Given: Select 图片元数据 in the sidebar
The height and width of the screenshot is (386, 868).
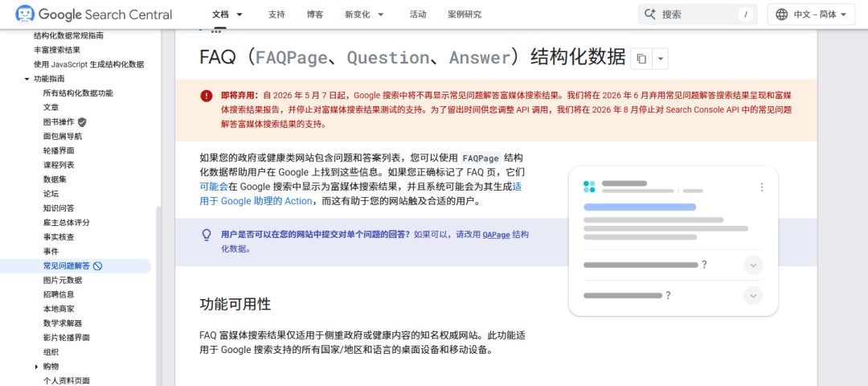Looking at the screenshot, I should (x=63, y=280).
